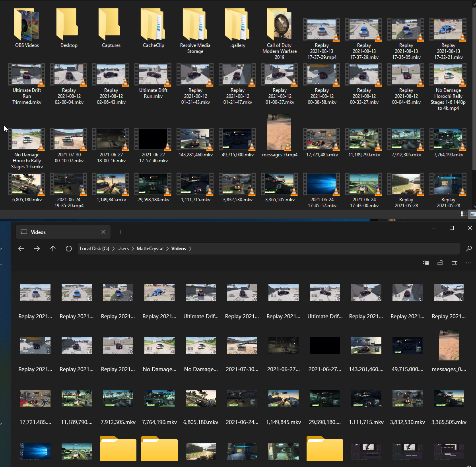This screenshot has width=476, height=467.
Task: Go forward in Videos window
Action: pyautogui.click(x=37, y=249)
